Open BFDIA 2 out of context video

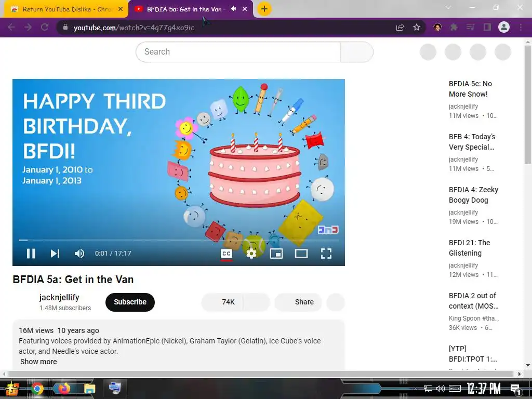(x=473, y=301)
